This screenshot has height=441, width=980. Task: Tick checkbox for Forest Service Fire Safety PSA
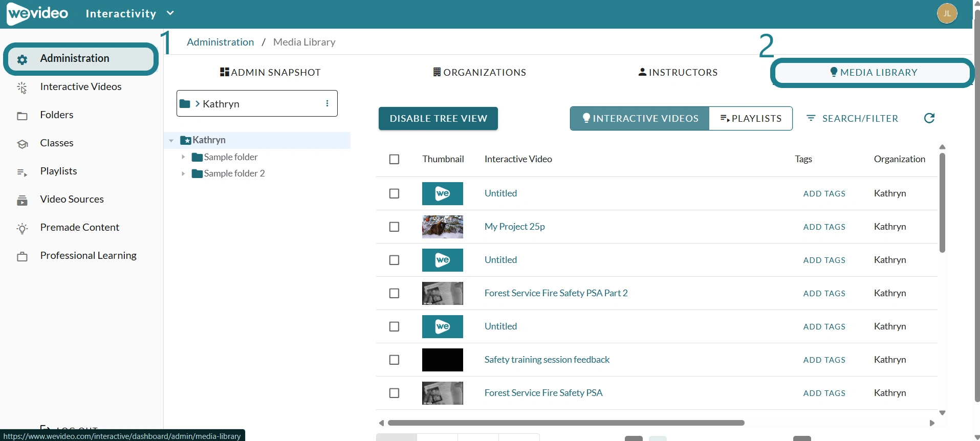click(x=394, y=393)
